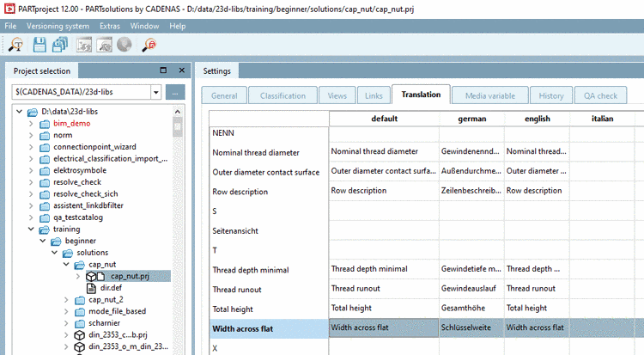Expand the bim_demo tree node
This screenshot has height=355, width=644.
click(x=31, y=124)
